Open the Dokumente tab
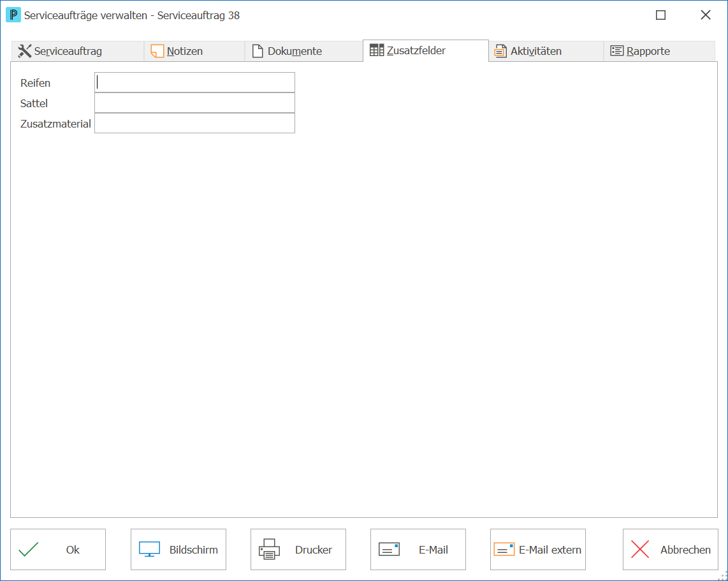This screenshot has height=581, width=728. [303, 51]
